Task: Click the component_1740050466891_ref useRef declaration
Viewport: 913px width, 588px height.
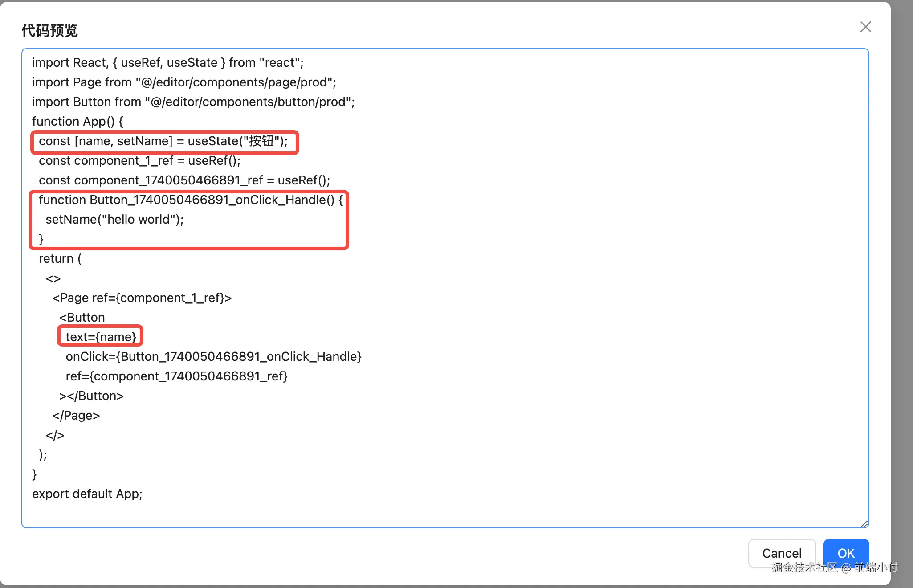Action: coord(184,180)
